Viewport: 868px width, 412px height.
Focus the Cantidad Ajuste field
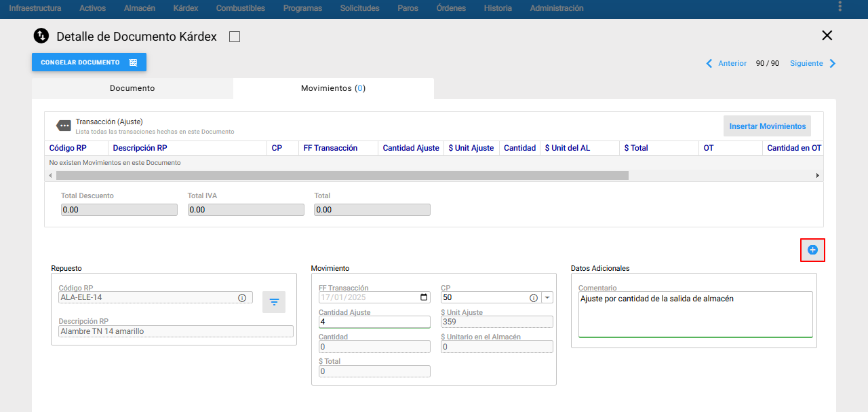coord(374,322)
